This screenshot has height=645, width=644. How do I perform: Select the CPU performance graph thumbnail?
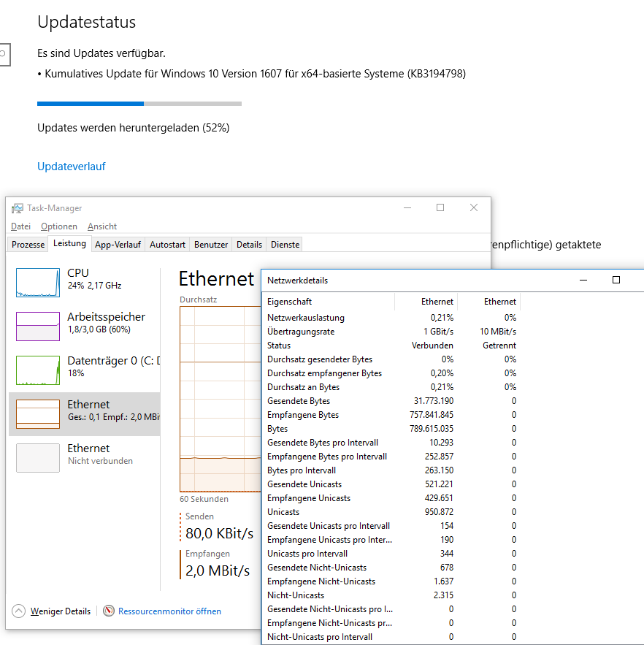pyautogui.click(x=38, y=283)
